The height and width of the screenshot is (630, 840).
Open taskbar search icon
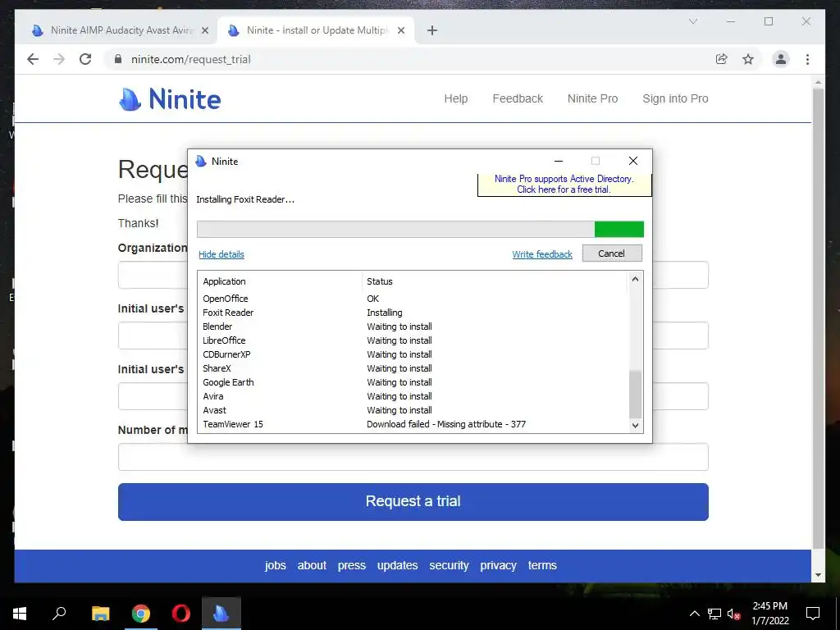point(59,614)
